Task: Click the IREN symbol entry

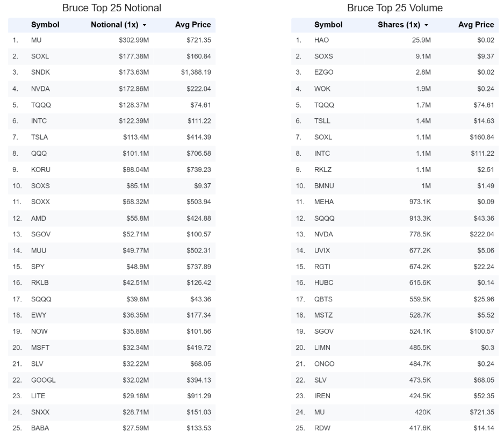Action: pyautogui.click(x=322, y=396)
